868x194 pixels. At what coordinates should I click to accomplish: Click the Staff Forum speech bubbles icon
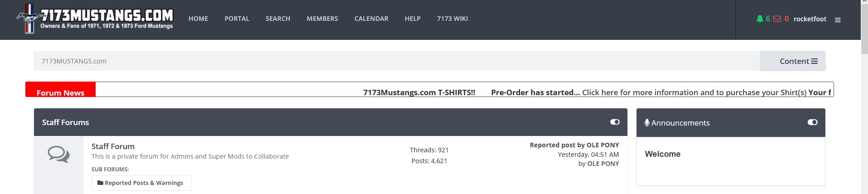(x=58, y=154)
